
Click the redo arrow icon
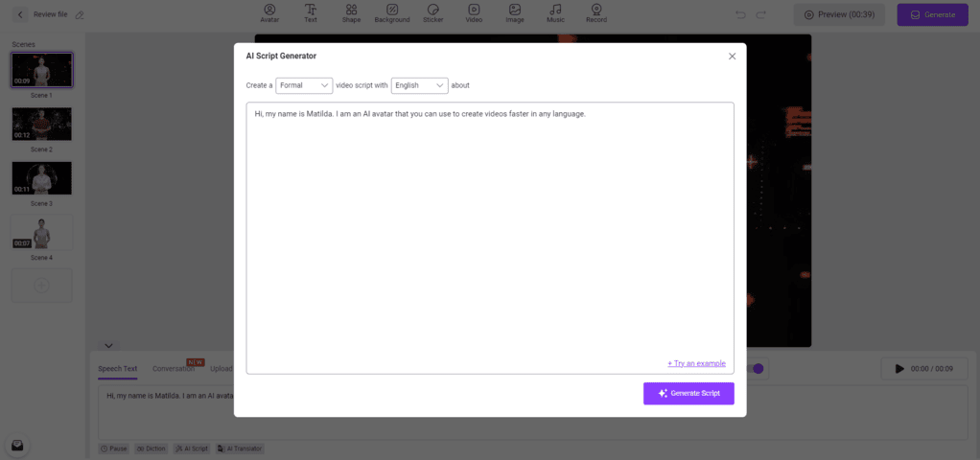(760, 14)
